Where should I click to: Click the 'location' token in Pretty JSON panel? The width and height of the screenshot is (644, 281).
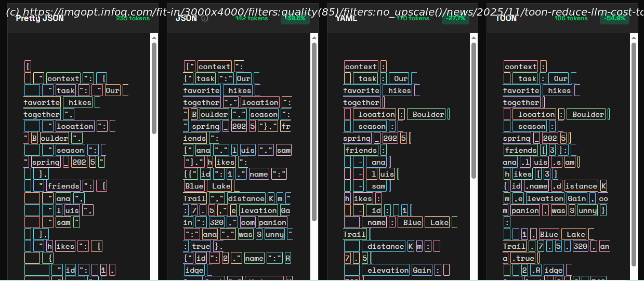(x=75, y=126)
